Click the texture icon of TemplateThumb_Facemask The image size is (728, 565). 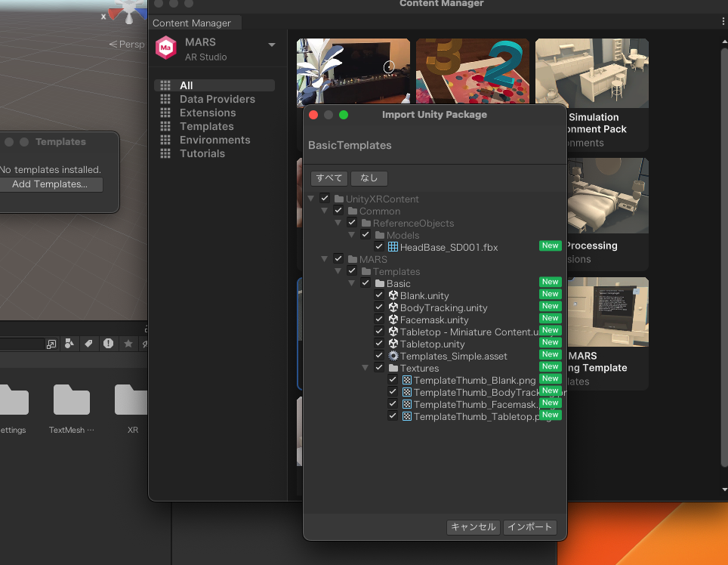point(407,404)
